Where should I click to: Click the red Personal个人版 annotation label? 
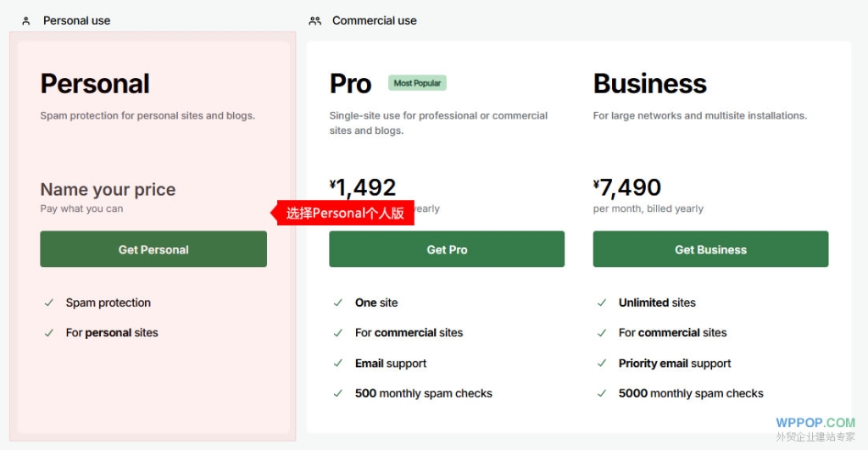click(x=346, y=213)
